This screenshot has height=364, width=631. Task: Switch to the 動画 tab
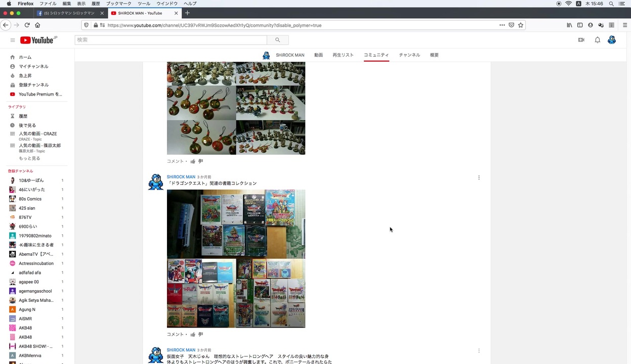point(318,55)
